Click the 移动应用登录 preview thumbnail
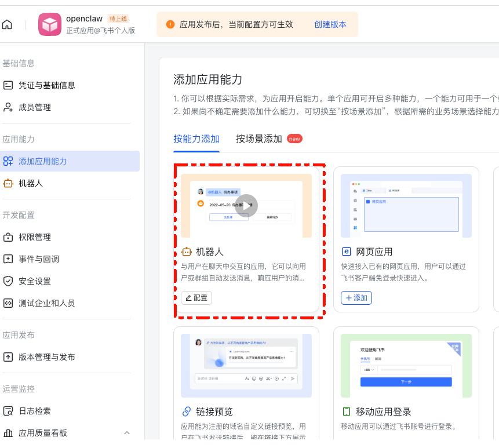The height and width of the screenshot is (448, 499). (406, 366)
